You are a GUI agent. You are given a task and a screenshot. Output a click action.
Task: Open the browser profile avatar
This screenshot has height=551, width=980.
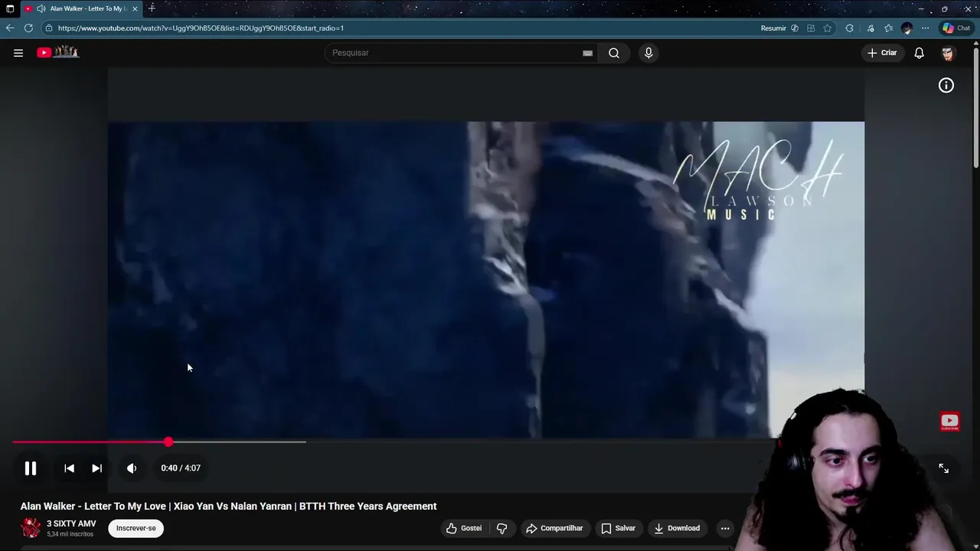coord(907,28)
